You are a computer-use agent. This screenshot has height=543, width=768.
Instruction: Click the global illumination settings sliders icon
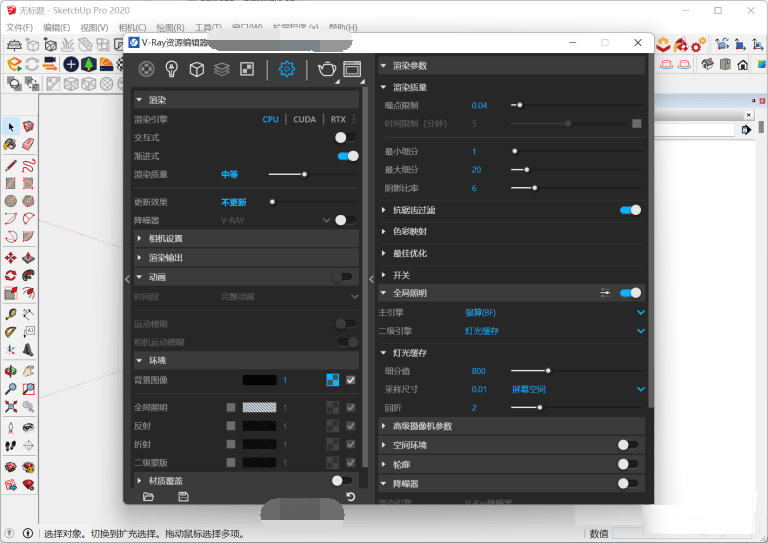point(605,293)
